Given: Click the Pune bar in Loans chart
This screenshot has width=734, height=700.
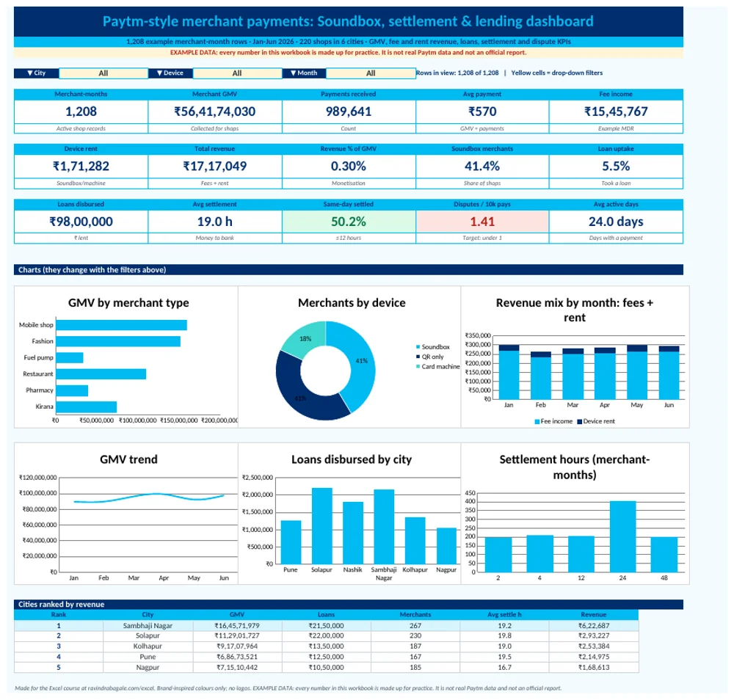Looking at the screenshot, I should click(291, 542).
